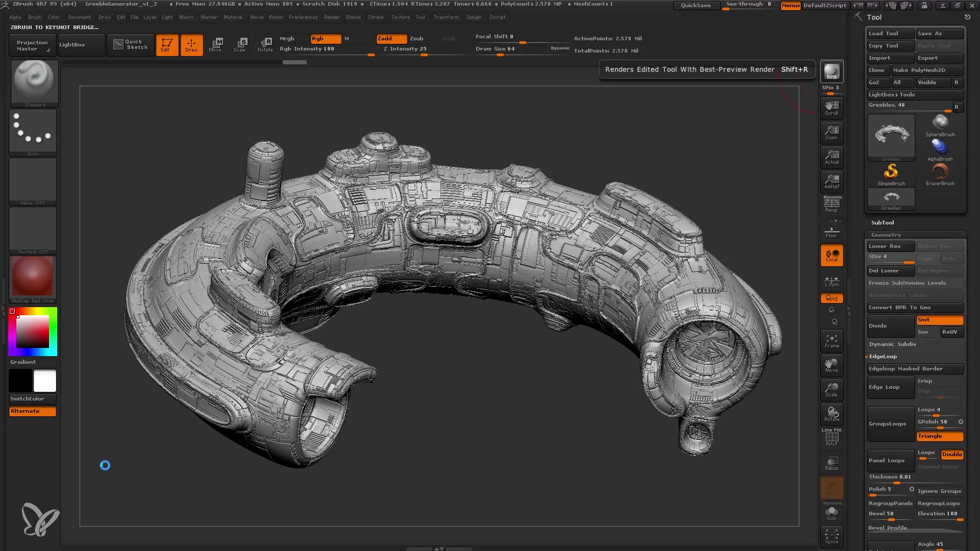Click the Stroke menu item
Screen dimensions: 980x551
point(376,18)
